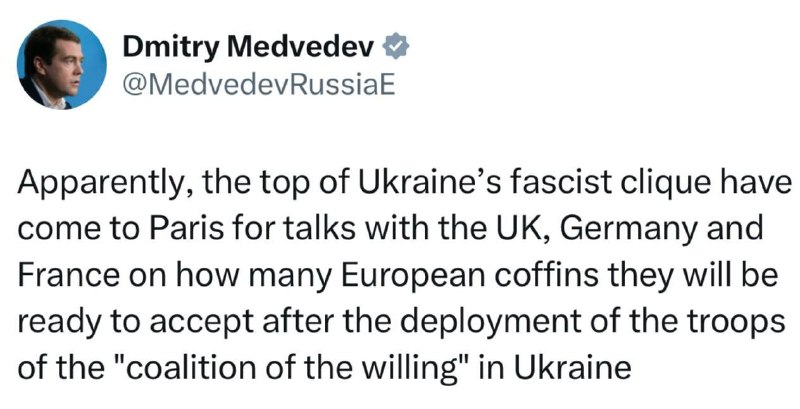Image resolution: width=800 pixels, height=409 pixels.
Task: Visit the @MedvedevRussiaE handle link
Action: click(x=259, y=85)
